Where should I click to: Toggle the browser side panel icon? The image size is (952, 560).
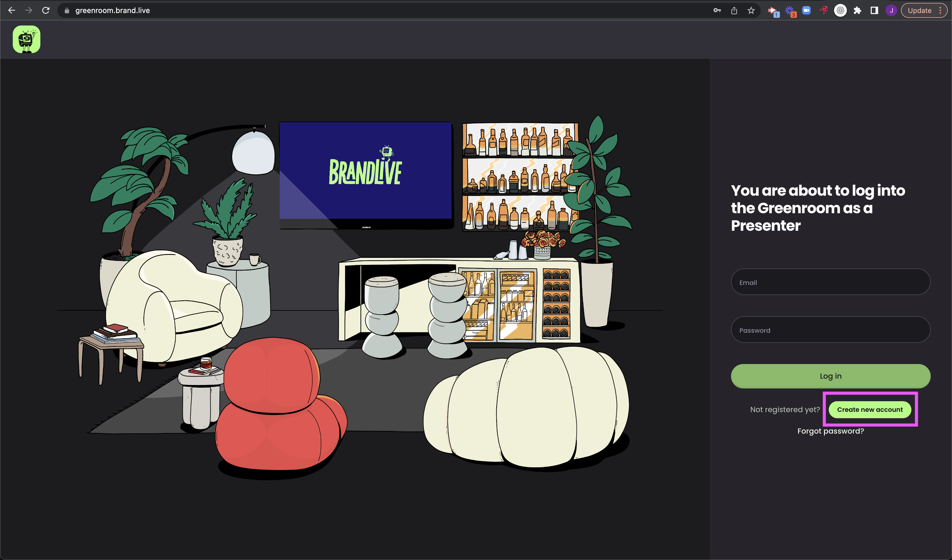pyautogui.click(x=874, y=11)
